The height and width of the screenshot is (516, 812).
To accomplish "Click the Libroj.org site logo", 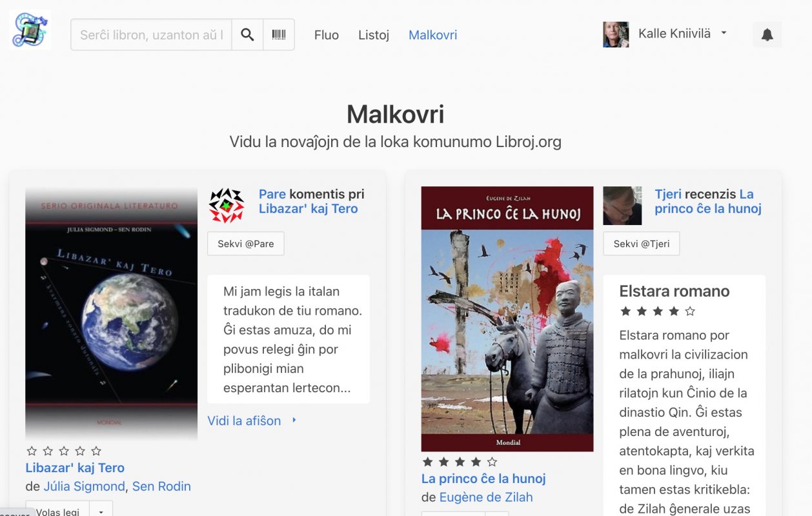I will point(31,30).
